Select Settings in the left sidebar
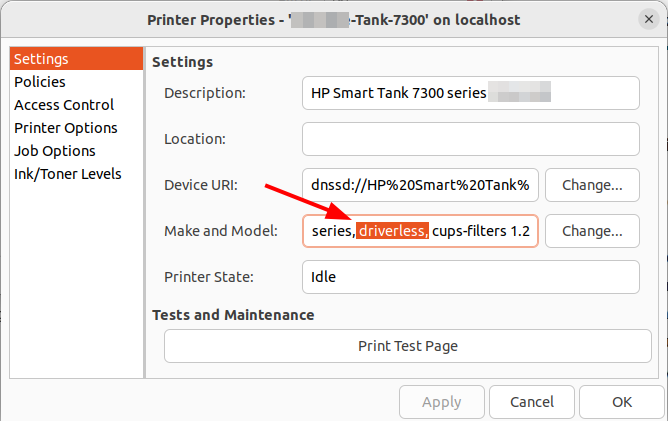The image size is (668, 421). coord(41,59)
